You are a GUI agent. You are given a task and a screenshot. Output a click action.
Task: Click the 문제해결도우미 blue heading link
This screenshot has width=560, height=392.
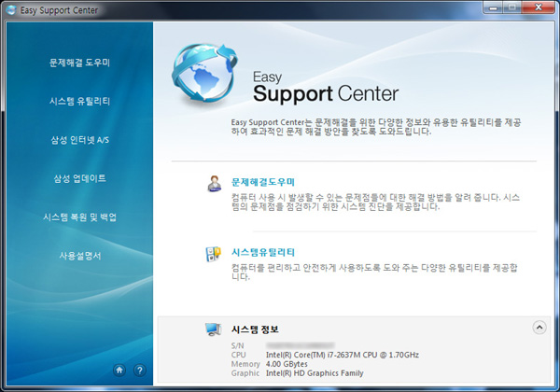(263, 182)
